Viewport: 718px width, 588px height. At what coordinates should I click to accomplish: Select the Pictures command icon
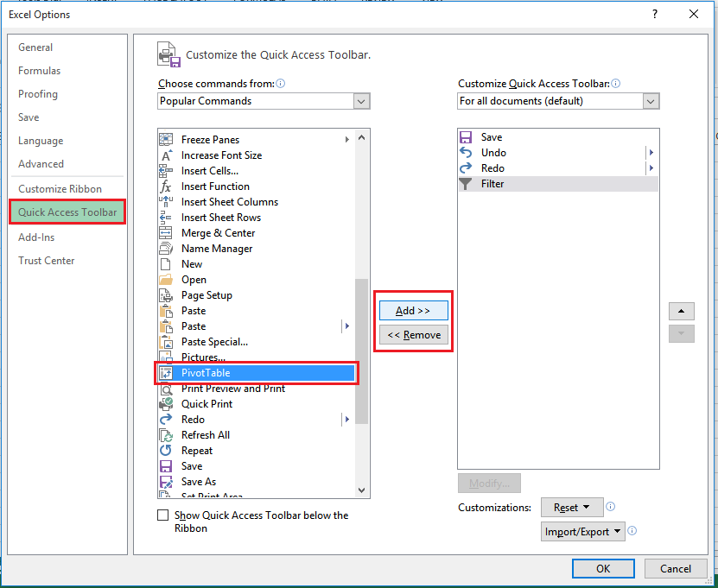tap(166, 357)
